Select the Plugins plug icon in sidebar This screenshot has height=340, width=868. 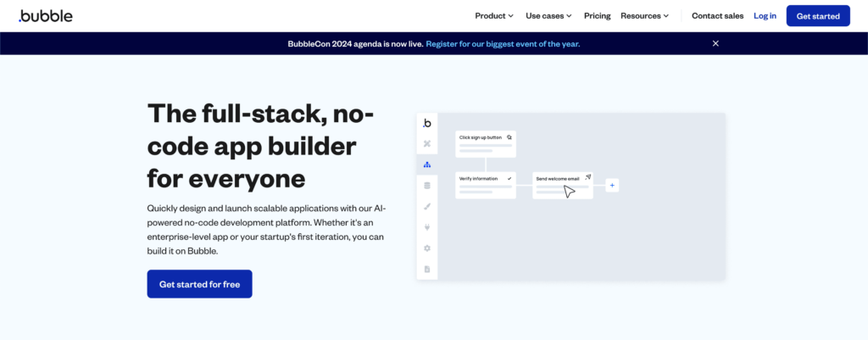click(427, 227)
